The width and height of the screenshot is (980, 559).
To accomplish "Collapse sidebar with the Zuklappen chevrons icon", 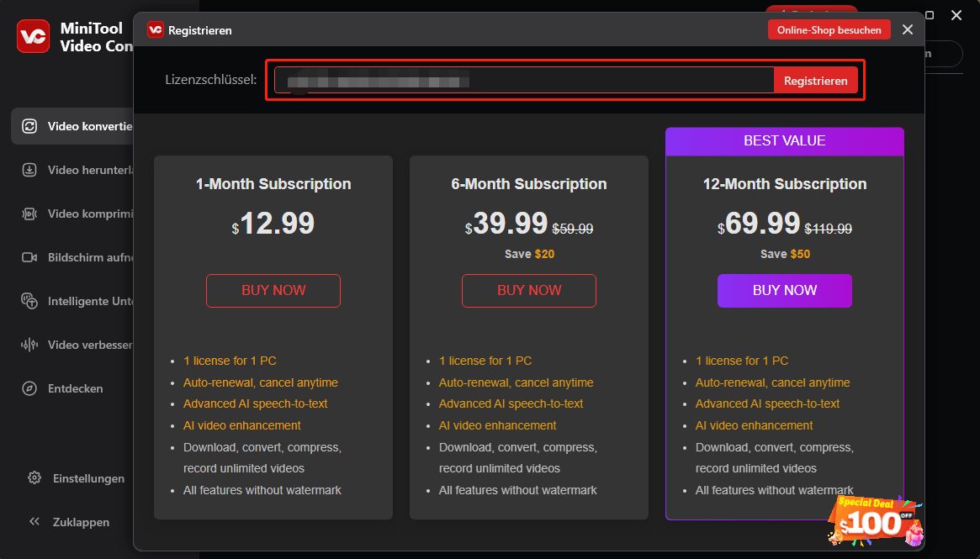I will [x=34, y=521].
